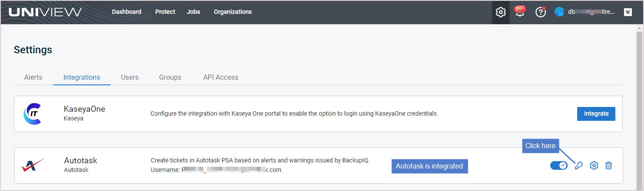Select the Integrations tab
This screenshot has width=644, height=191.
point(82,77)
